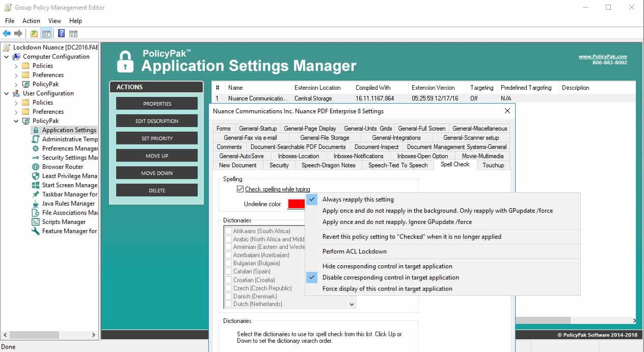Screen dimensions: 644x352
Task: Click the red Underline color swatch
Action: pyautogui.click(x=297, y=204)
